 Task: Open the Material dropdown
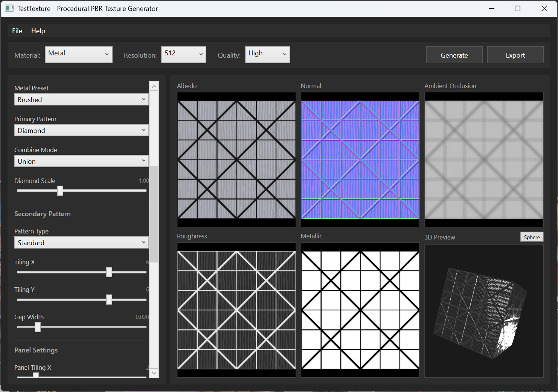click(79, 55)
